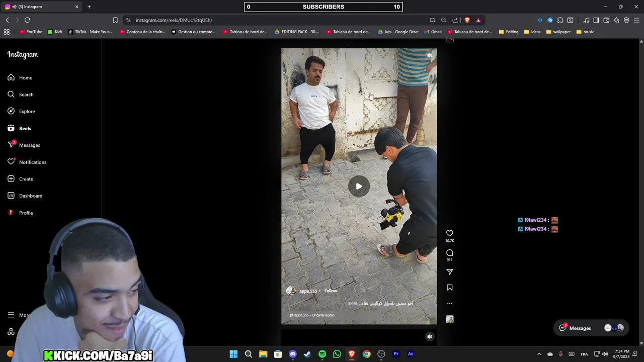
Task: Bookmark this page in address bar
Action: [x=115, y=20]
